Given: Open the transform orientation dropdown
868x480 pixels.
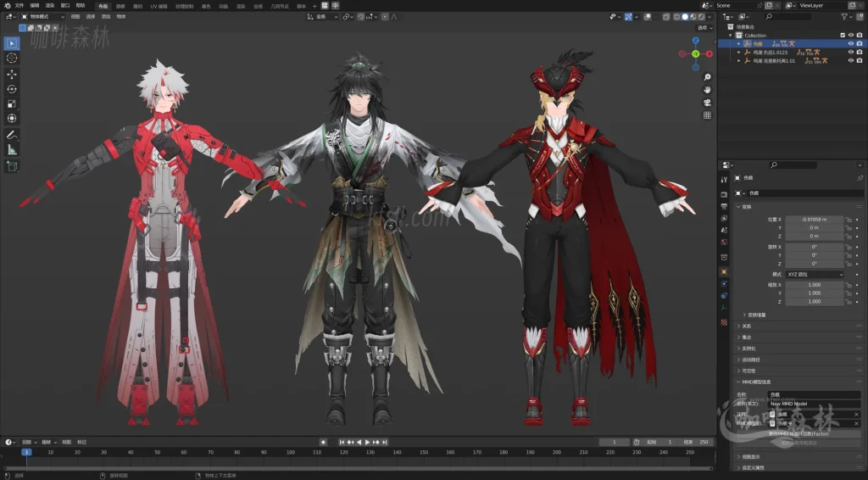Looking at the screenshot, I should (x=322, y=17).
